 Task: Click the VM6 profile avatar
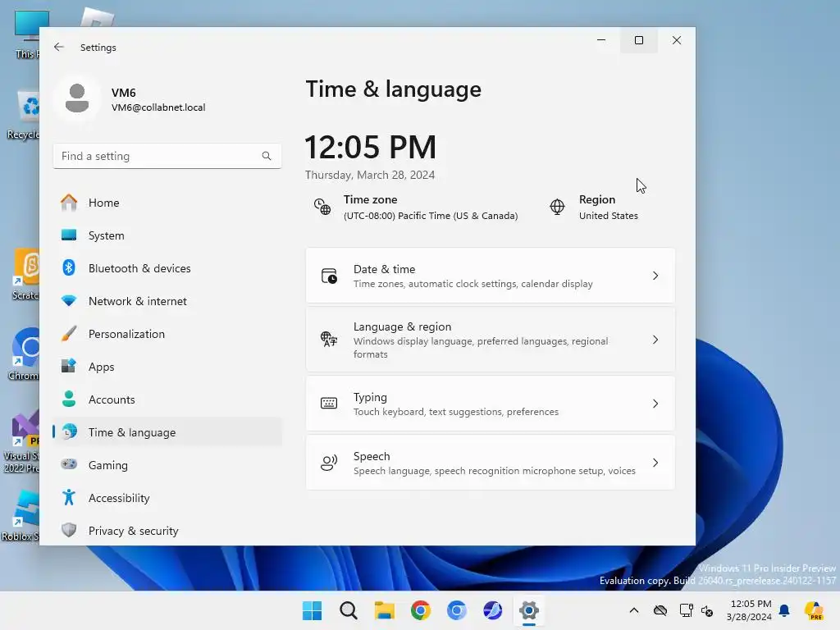click(77, 98)
